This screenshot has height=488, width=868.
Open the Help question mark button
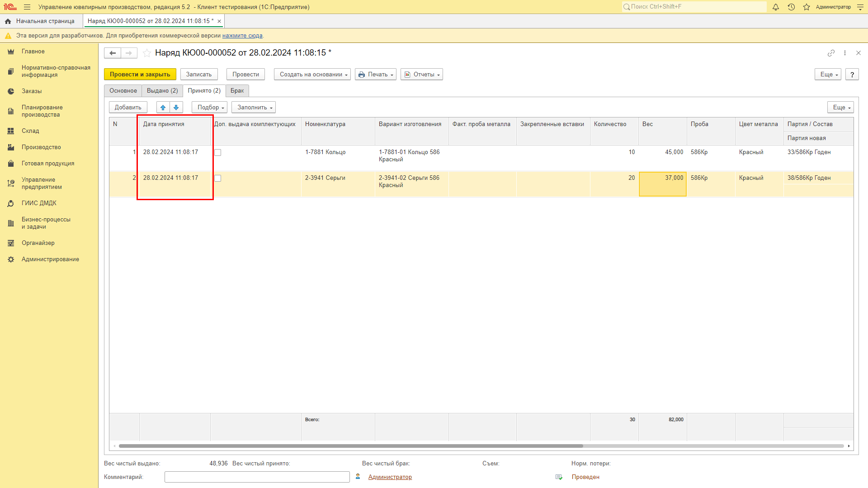852,75
